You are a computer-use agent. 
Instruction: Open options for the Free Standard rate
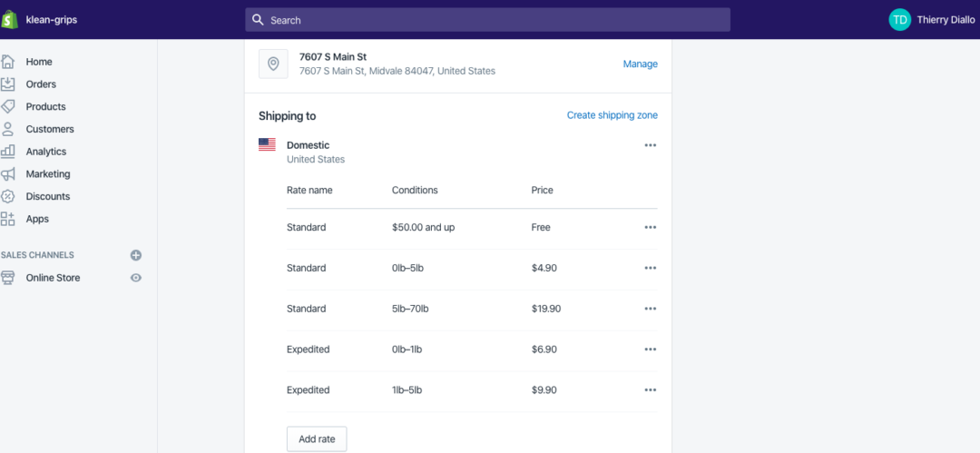click(x=650, y=227)
